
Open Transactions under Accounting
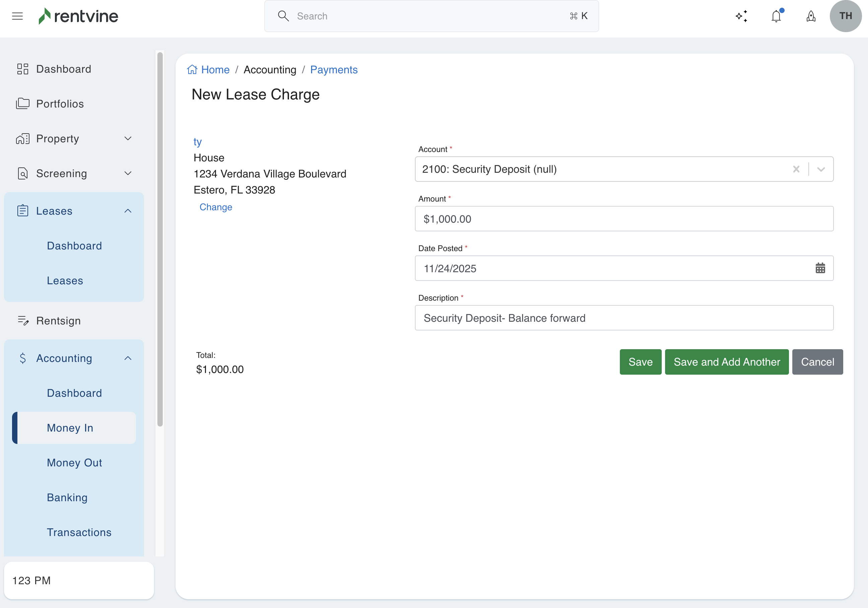(x=79, y=532)
